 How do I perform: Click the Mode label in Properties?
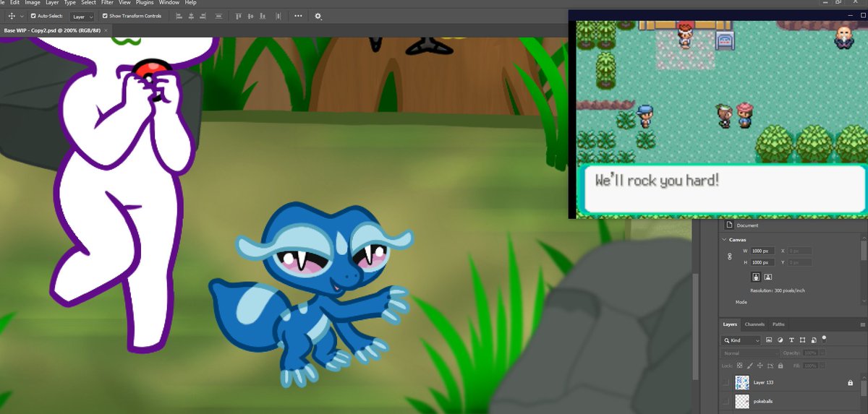(741, 302)
